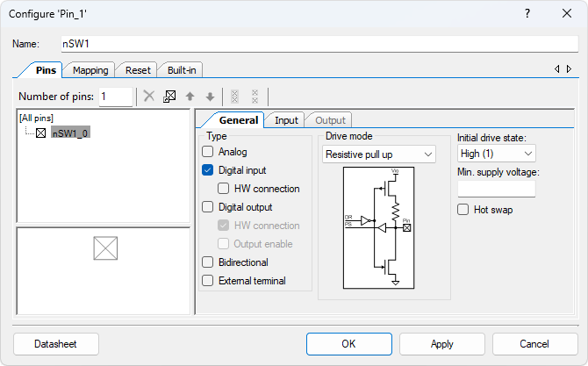Click the large pin symbol preview
This screenshot has width=588, height=366.
105,249
